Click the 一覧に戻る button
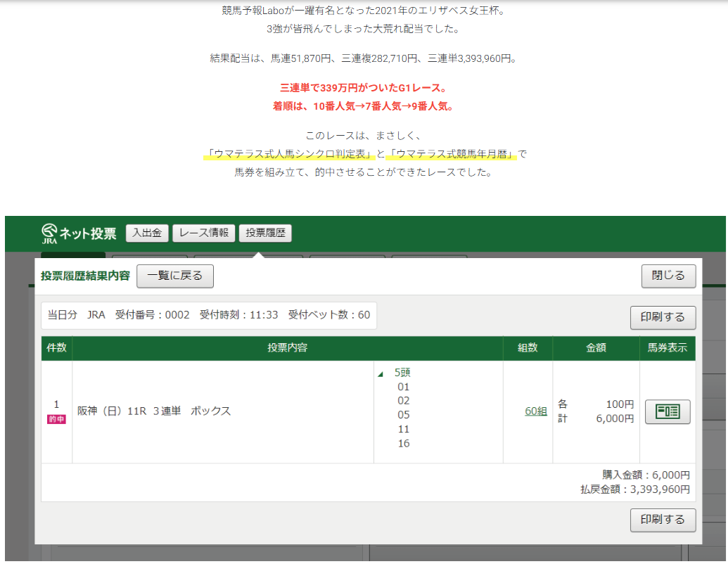Image resolution: width=728 pixels, height=564 pixels. pos(175,276)
